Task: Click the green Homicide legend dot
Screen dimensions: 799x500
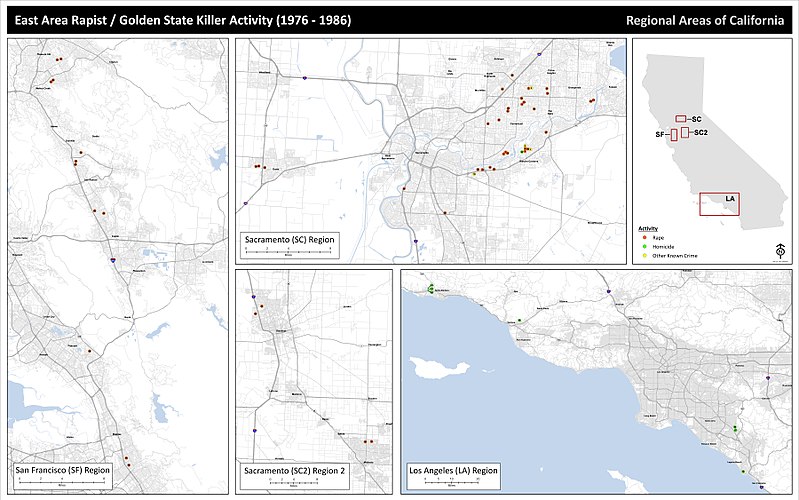Action: coord(644,245)
